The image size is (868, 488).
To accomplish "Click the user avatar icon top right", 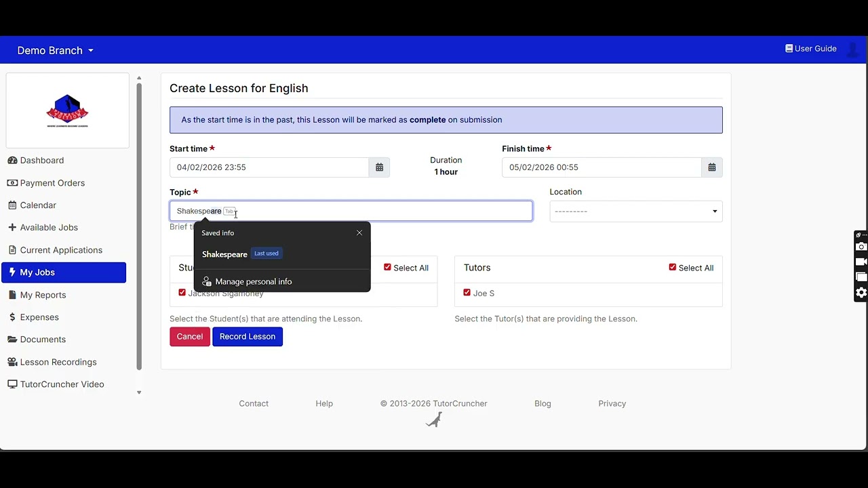I will point(854,49).
